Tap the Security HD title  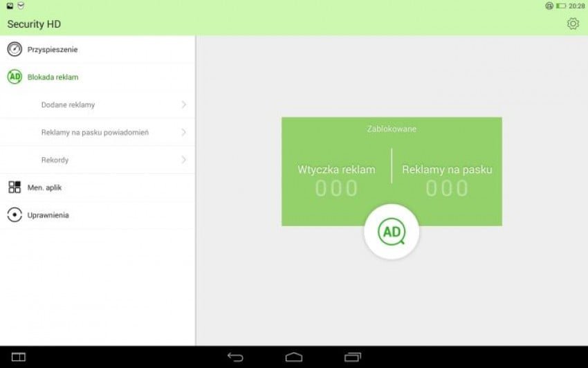click(34, 24)
